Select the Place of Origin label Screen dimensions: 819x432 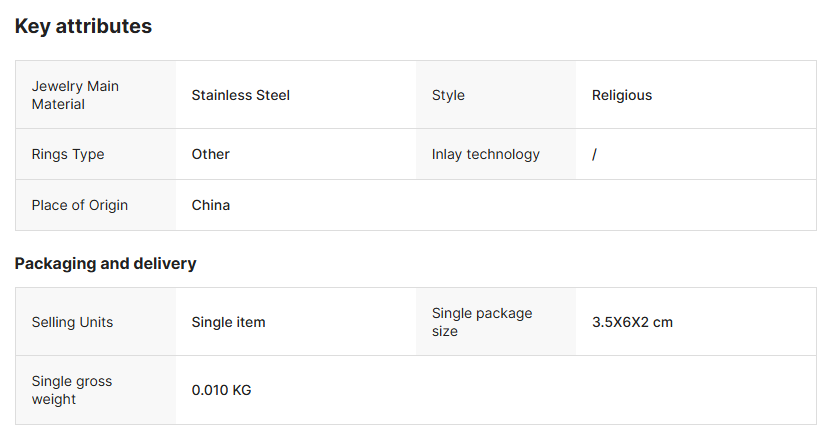coord(80,205)
